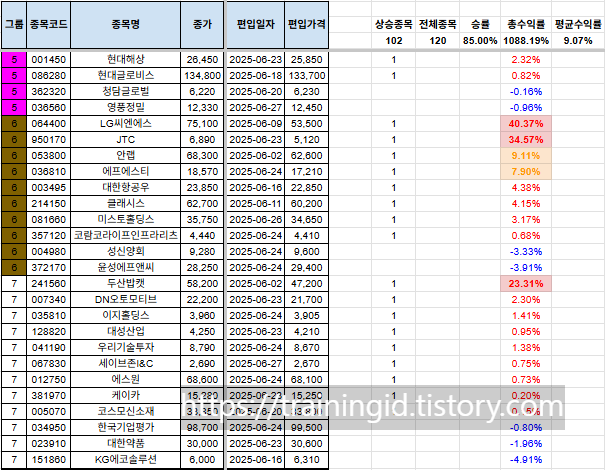
Task: Click the 윤성에프앤씨 name cell
Action: [x=125, y=268]
